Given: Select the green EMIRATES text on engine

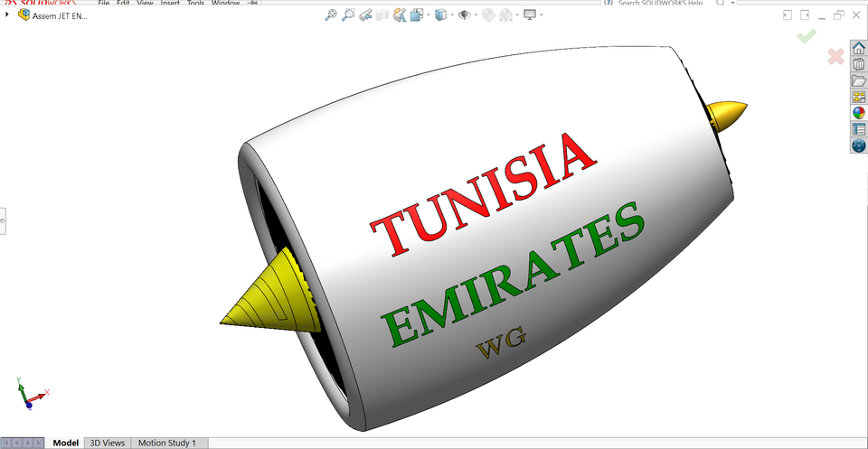Looking at the screenshot, I should pos(514,274).
